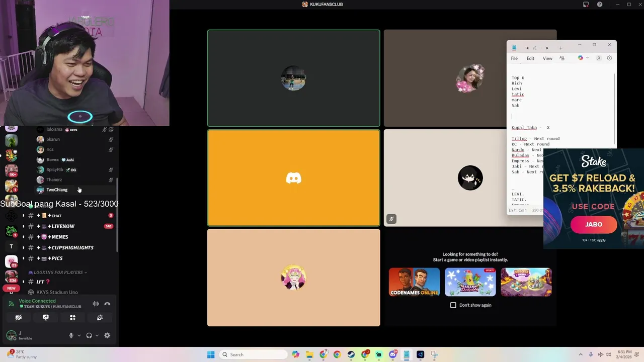The width and height of the screenshot is (644, 362).
Task: Click Voice Connected status text
Action: coord(37,301)
